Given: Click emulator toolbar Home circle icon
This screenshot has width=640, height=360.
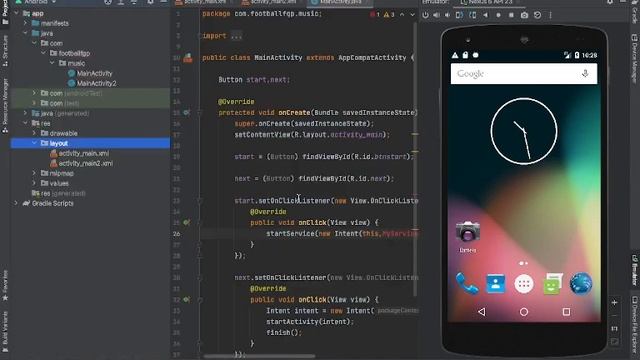Looking at the screenshot, I should pos(498,15).
